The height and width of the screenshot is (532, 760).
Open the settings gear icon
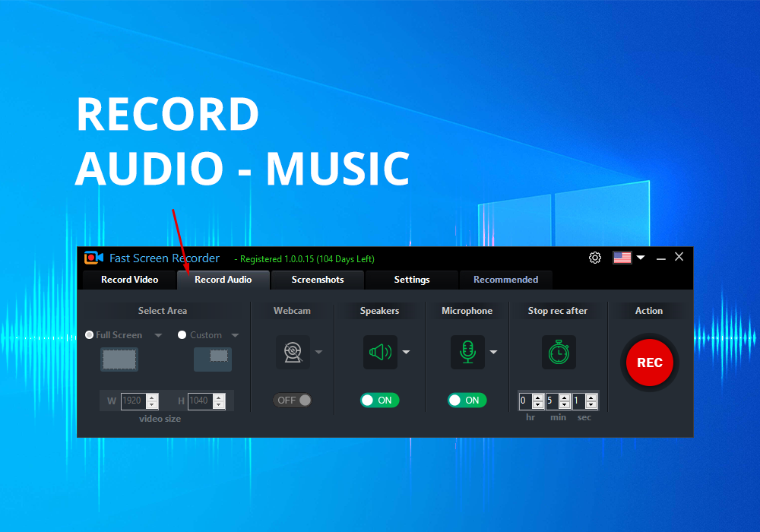pos(595,258)
